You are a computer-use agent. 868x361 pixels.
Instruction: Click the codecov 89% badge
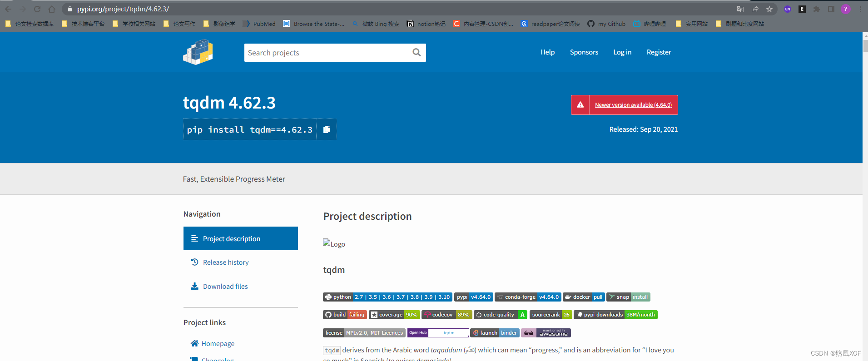446,315
